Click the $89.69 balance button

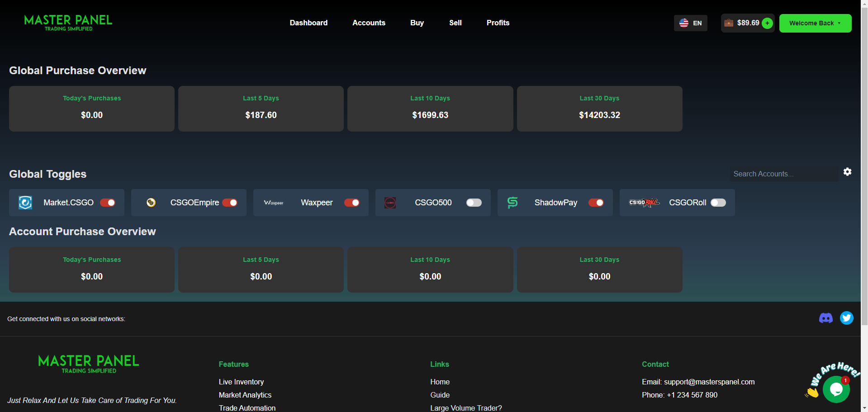pos(748,23)
